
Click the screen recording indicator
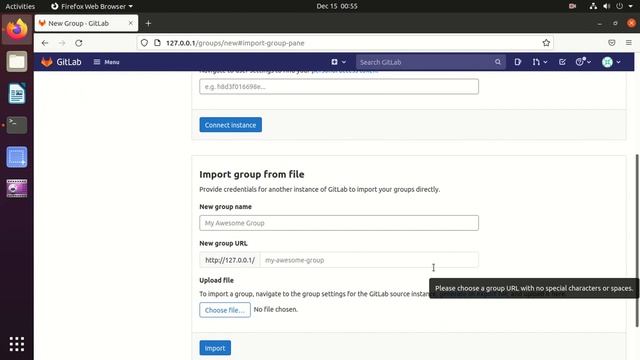click(x=572, y=6)
